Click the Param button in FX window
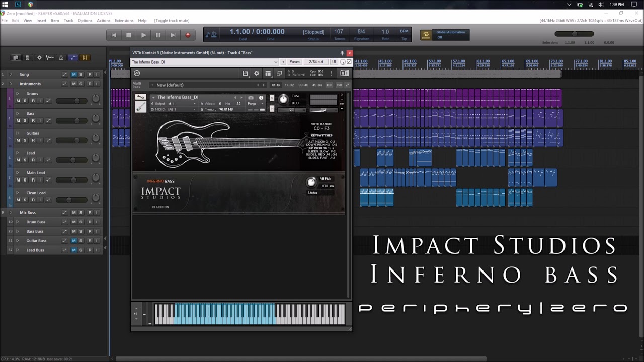The image size is (644, 362). coord(294,62)
